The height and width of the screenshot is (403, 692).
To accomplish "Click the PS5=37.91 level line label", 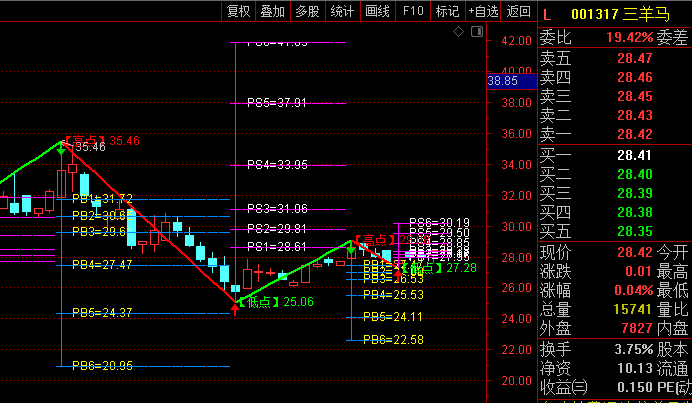I will 277,103.
